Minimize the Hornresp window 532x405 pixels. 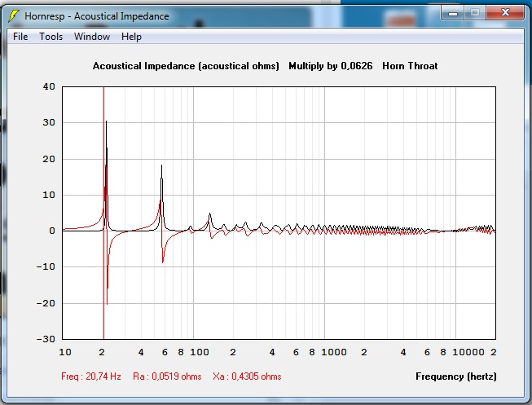[453, 13]
